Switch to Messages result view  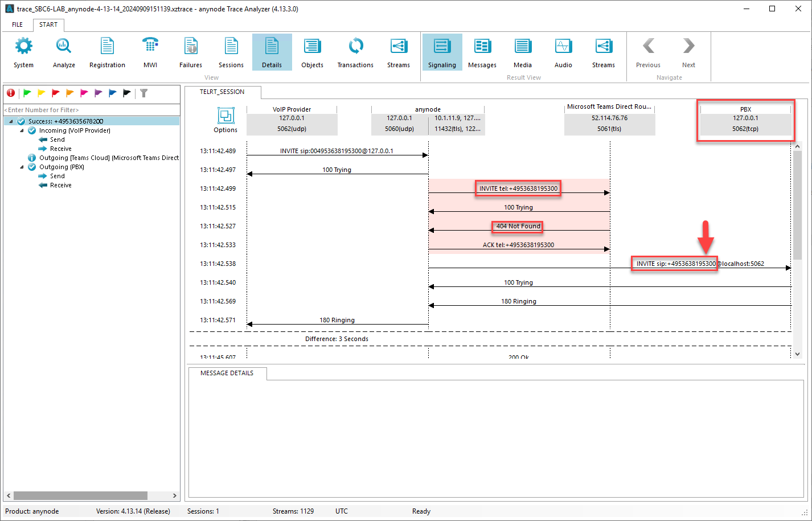click(482, 52)
